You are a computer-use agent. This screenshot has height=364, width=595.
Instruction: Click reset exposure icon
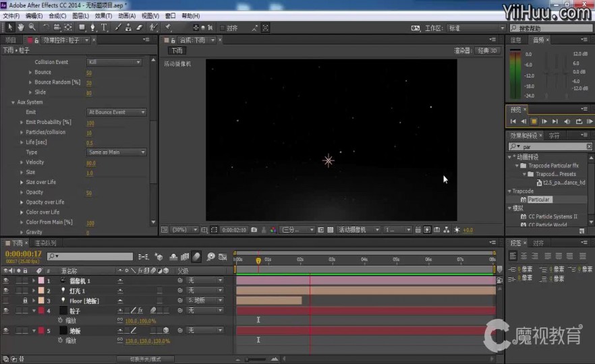tap(457, 230)
